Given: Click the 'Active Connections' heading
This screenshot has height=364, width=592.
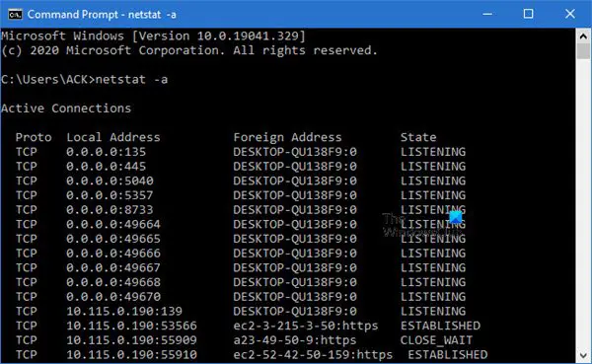Looking at the screenshot, I should pyautogui.click(x=66, y=109).
